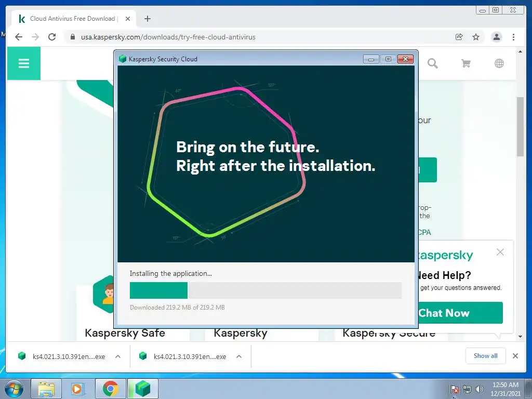Expand options for second downloaded exe
Screen dimensions: 532x399
pos(239,356)
